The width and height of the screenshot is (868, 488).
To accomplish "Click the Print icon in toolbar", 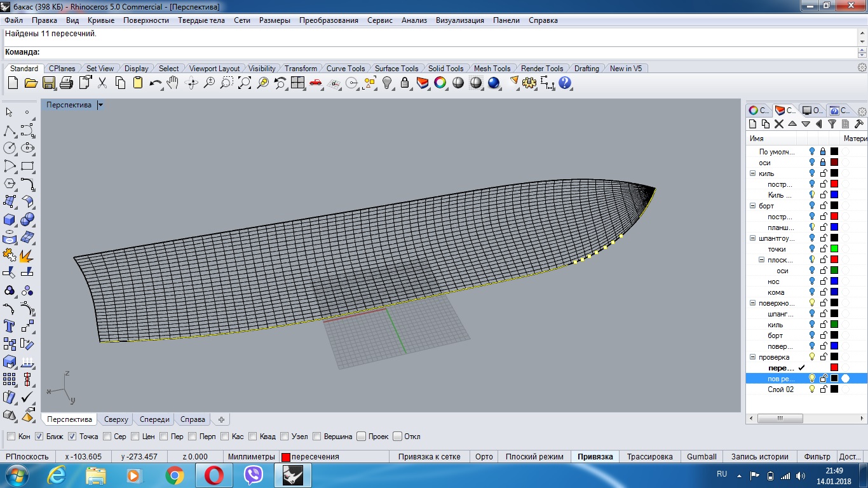I will pos(66,83).
